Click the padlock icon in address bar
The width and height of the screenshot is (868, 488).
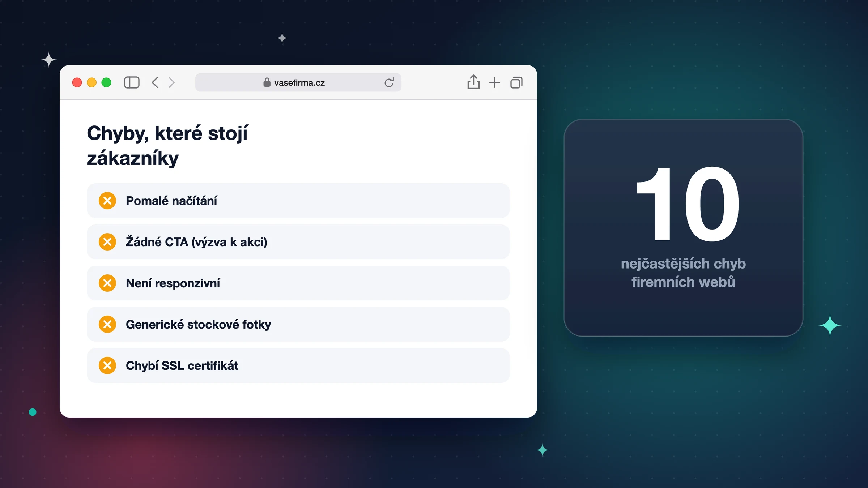(267, 82)
